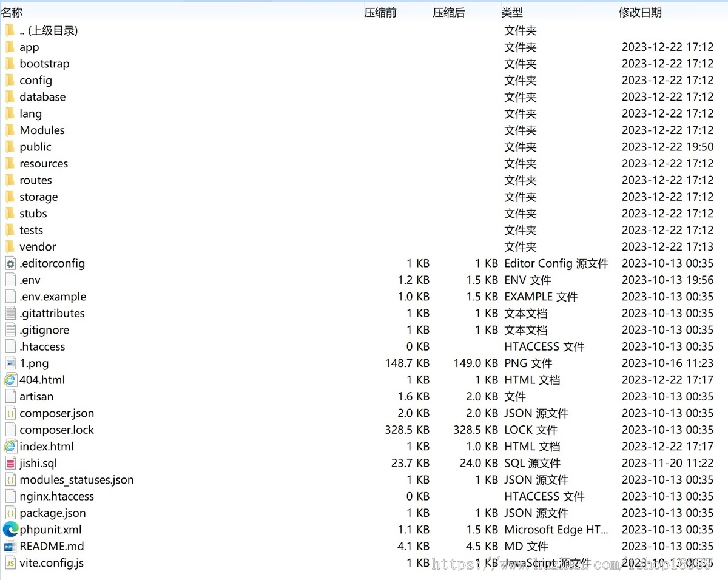Click the package.json file icon
Viewport: 728px width, 580px height.
(x=10, y=513)
